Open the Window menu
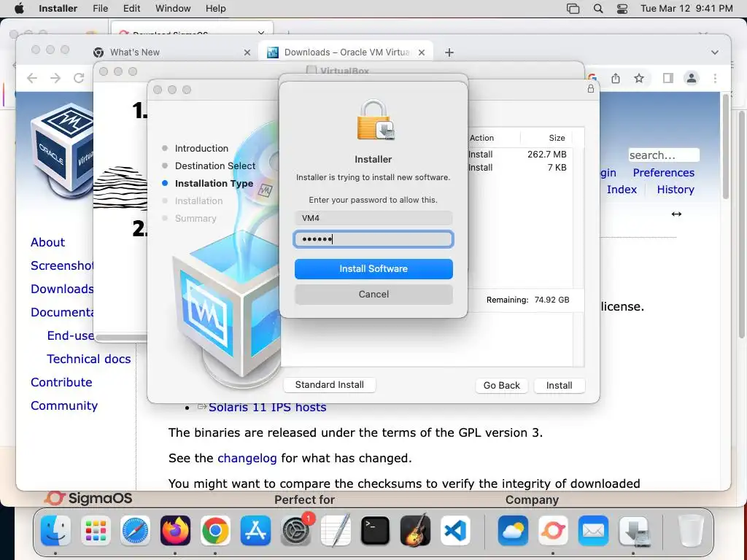Image resolution: width=747 pixels, height=560 pixels. point(173,9)
